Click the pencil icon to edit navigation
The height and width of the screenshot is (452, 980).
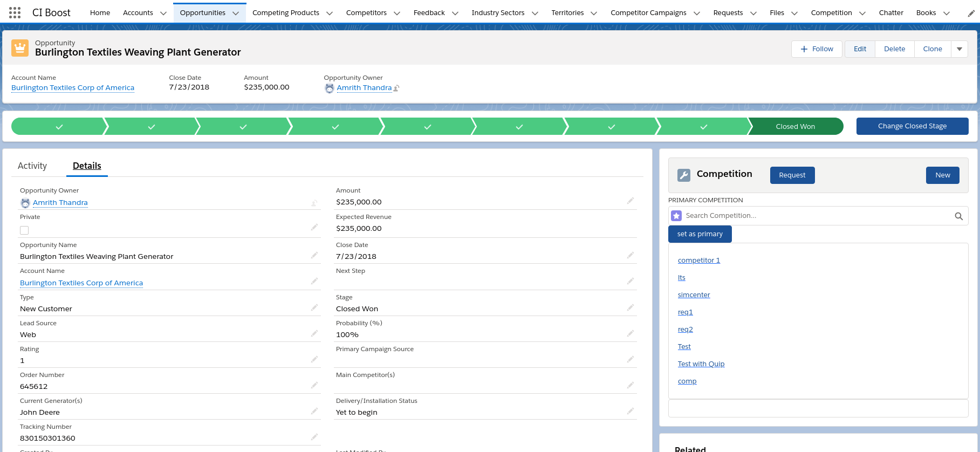pos(971,13)
